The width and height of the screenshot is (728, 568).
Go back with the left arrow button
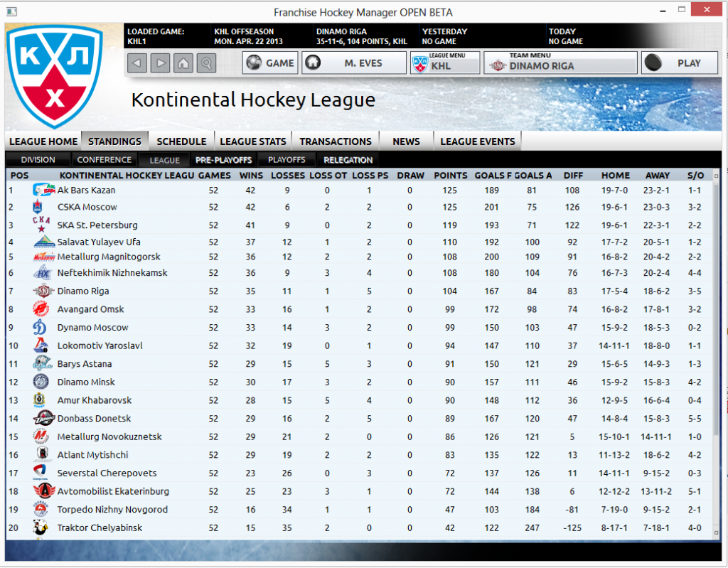click(x=137, y=63)
